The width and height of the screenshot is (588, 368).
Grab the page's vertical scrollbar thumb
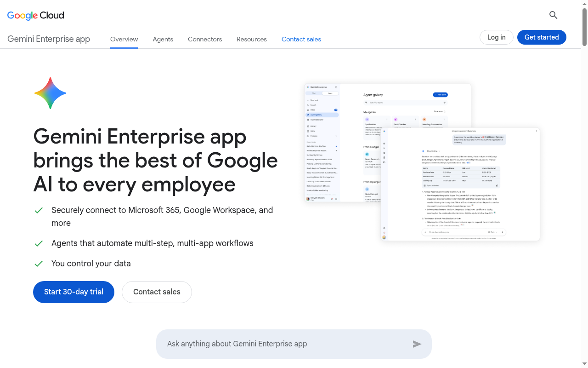click(x=584, y=27)
